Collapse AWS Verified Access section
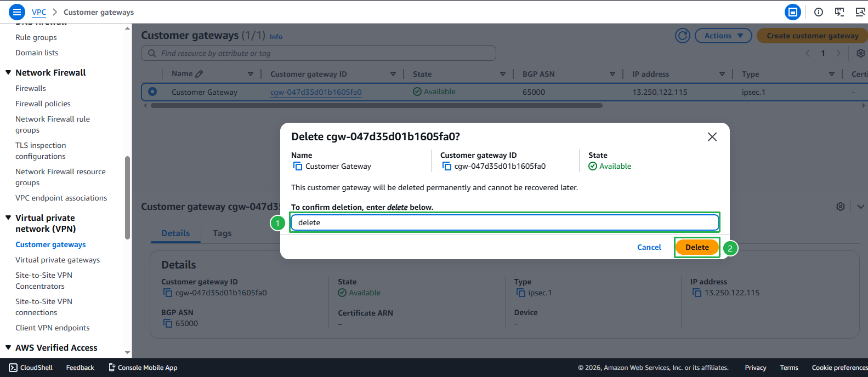868x377 pixels. pos(8,347)
